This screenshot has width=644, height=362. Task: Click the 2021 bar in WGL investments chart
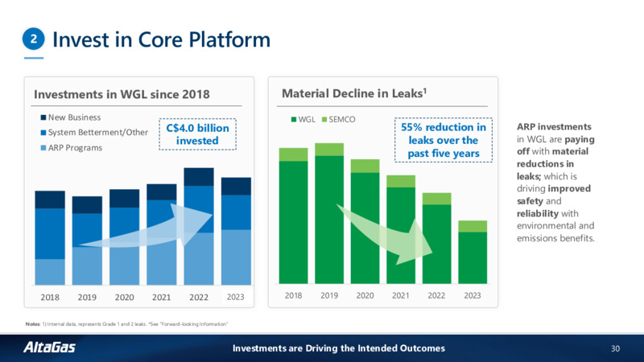click(162, 234)
